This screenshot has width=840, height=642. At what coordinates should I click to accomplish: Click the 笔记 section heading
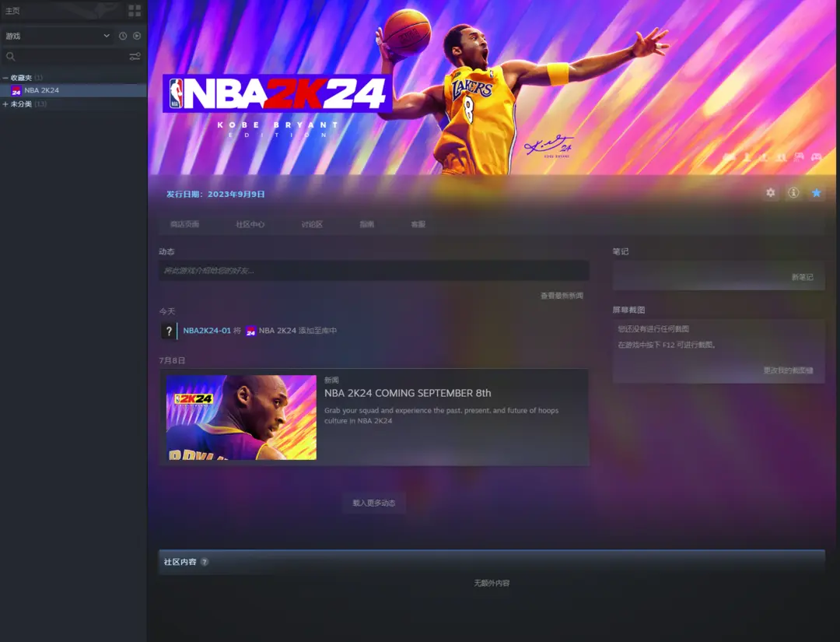pyautogui.click(x=621, y=251)
